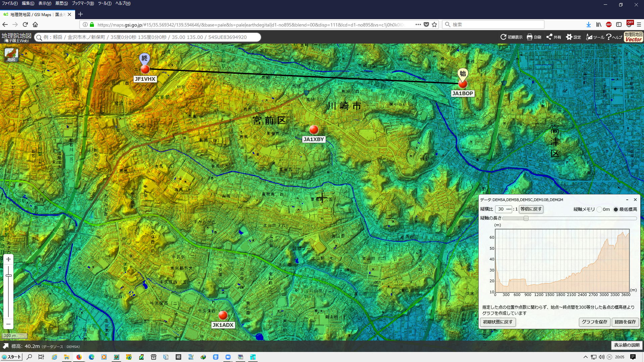Open Windows taskbar search icon
Image resolution: width=644 pixels, height=362 pixels.
pyautogui.click(x=29, y=357)
